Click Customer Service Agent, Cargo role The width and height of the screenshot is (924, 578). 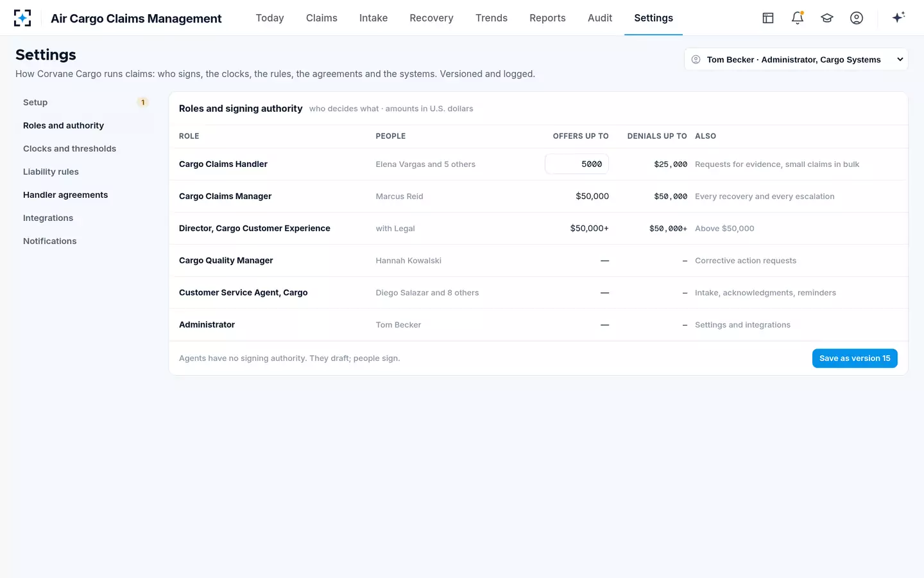tap(243, 292)
